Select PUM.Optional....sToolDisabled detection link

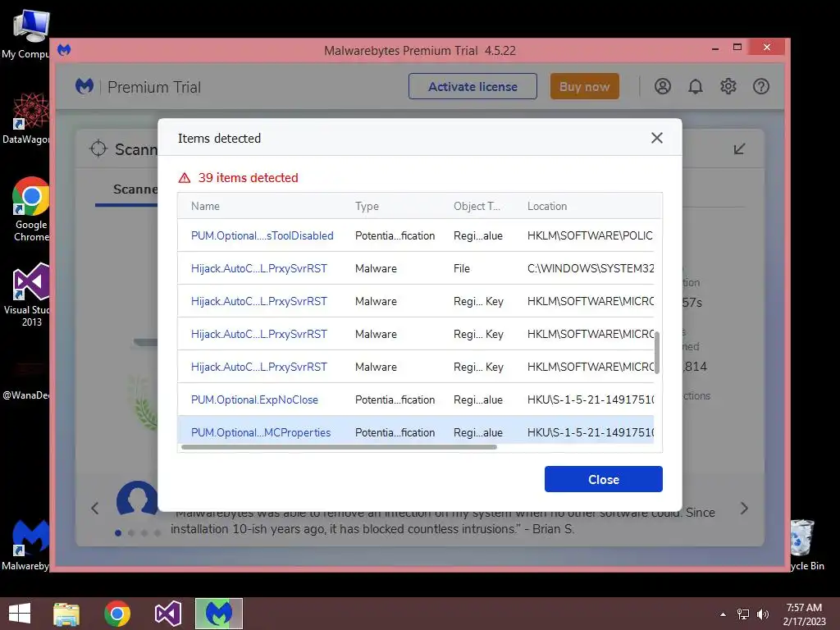click(262, 235)
